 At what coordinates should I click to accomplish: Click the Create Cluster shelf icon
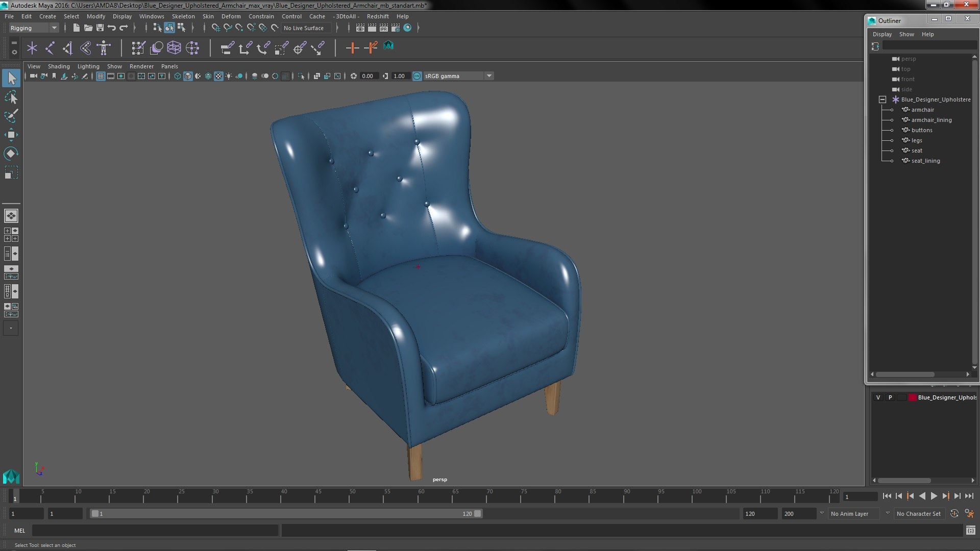point(192,48)
